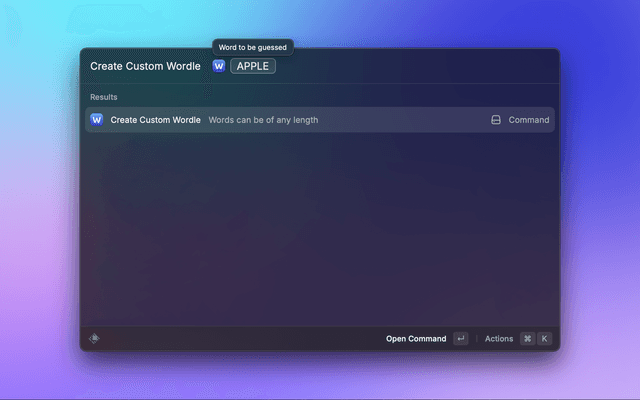The width and height of the screenshot is (640, 400).
Task: Select the Create Custom Wordle result row
Action: 320,120
